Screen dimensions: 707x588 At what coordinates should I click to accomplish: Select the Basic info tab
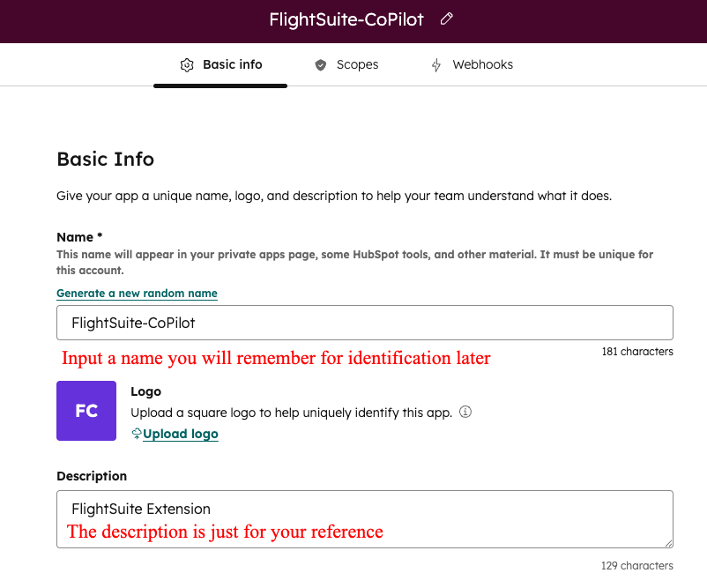tap(233, 64)
